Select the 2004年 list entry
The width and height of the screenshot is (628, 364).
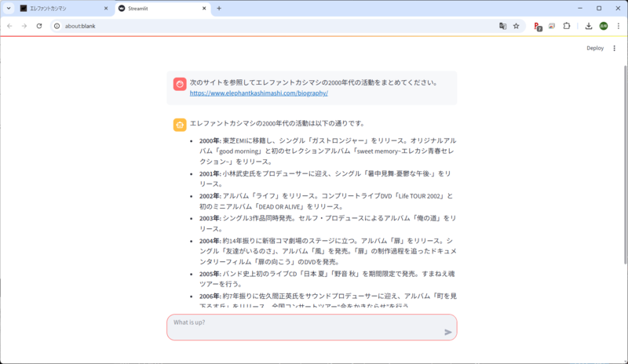tap(327, 251)
